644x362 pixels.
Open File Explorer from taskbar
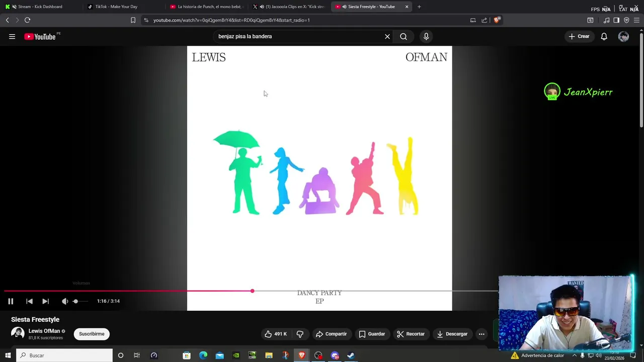click(x=269, y=355)
